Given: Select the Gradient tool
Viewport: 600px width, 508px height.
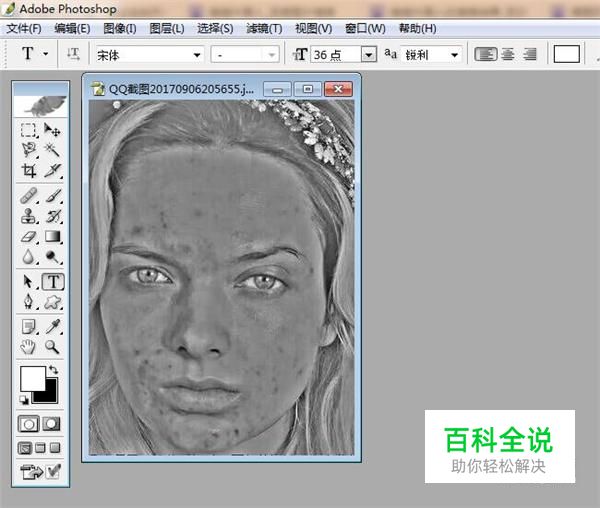Looking at the screenshot, I should coord(53,237).
